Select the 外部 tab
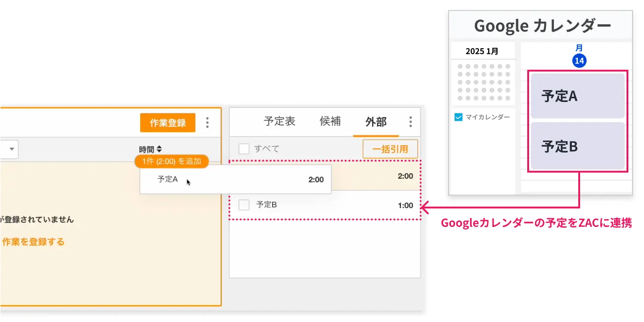 click(x=376, y=122)
